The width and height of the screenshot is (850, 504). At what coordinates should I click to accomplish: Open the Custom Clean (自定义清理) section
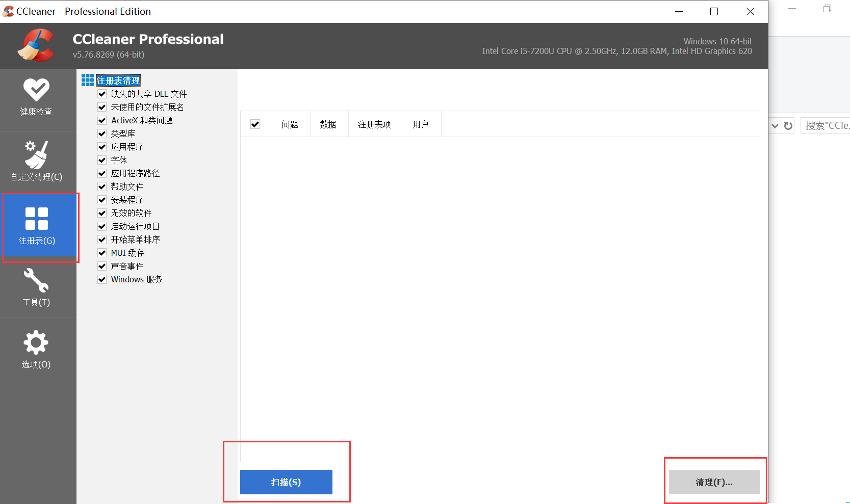pyautogui.click(x=36, y=162)
